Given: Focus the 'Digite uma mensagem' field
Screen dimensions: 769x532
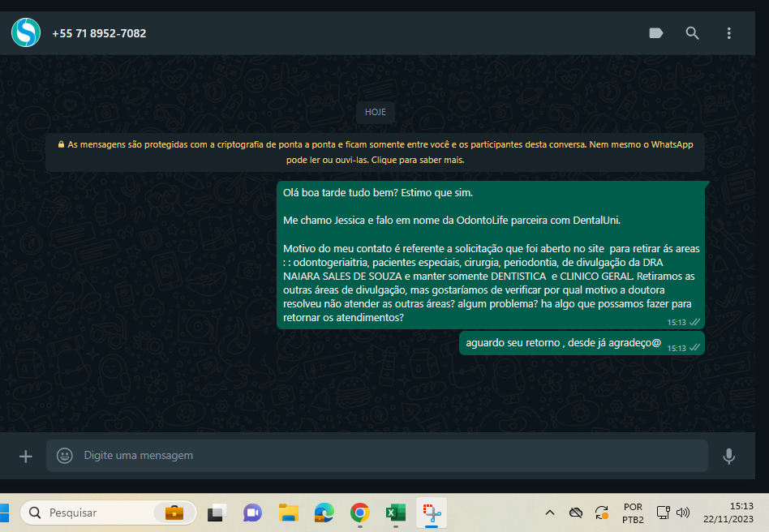Looking at the screenshot, I should 389,456.
